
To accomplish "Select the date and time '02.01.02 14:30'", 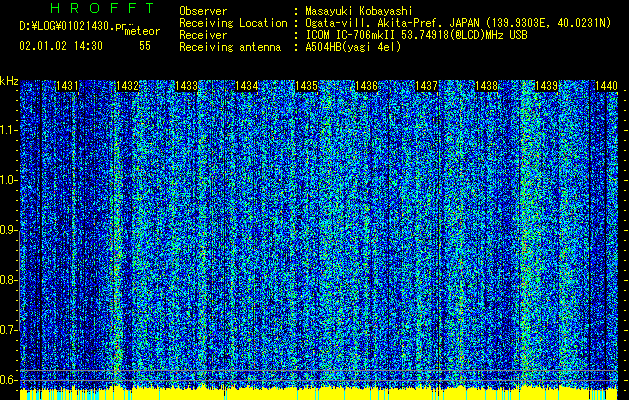I will point(61,46).
